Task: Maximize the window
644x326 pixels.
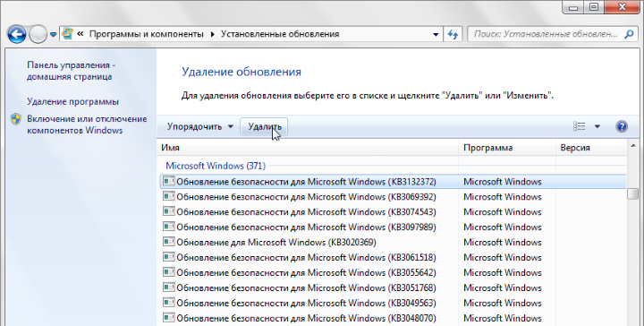Action: (x=594, y=7)
